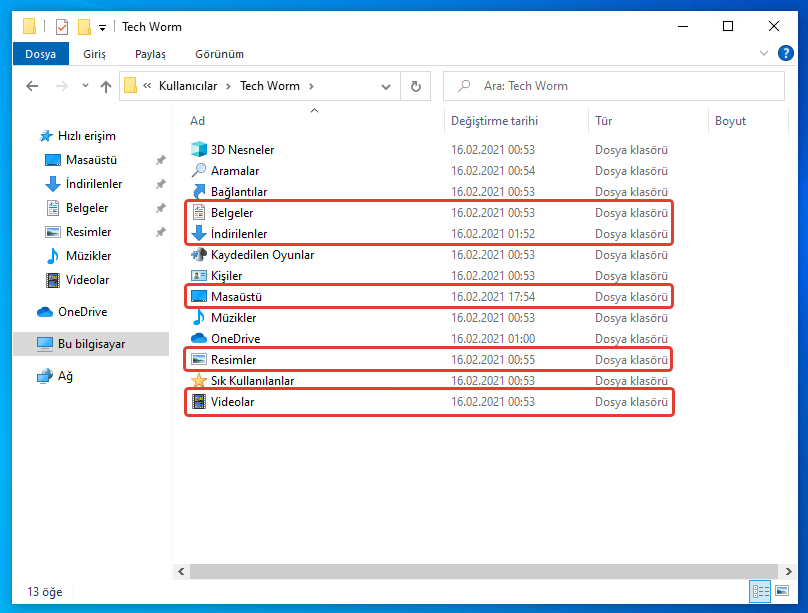Open the Dosya menu tab
The height and width of the screenshot is (613, 808).
coord(41,54)
